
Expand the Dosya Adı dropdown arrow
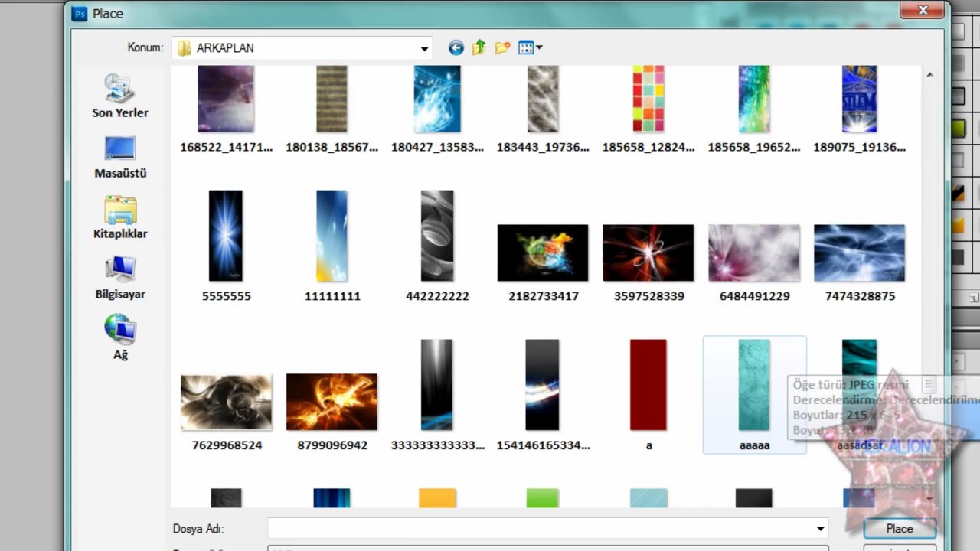[821, 528]
